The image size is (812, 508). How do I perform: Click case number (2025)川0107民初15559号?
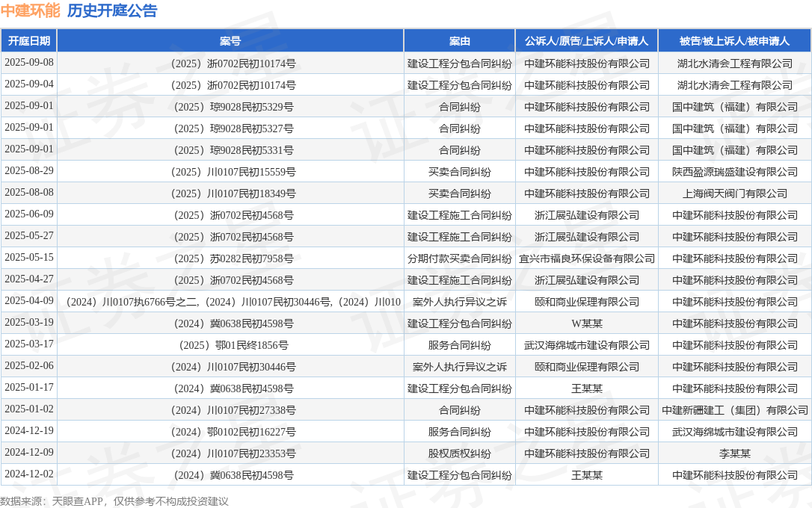[233, 173]
